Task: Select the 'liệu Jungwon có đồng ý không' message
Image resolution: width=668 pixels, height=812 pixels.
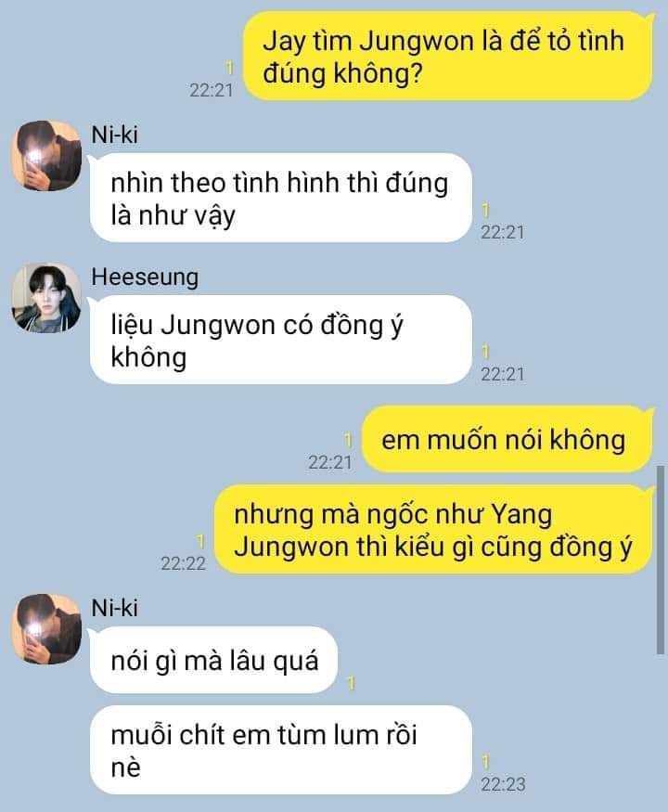Action: click(281, 340)
